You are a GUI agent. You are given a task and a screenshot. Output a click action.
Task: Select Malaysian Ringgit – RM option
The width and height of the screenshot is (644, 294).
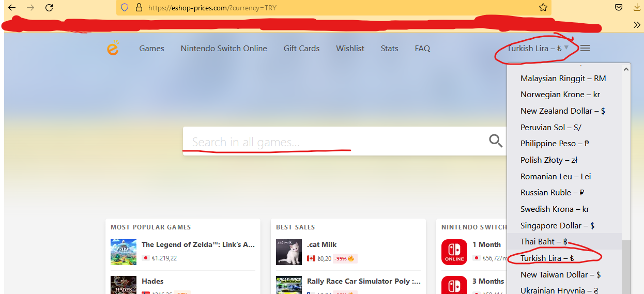pos(564,78)
